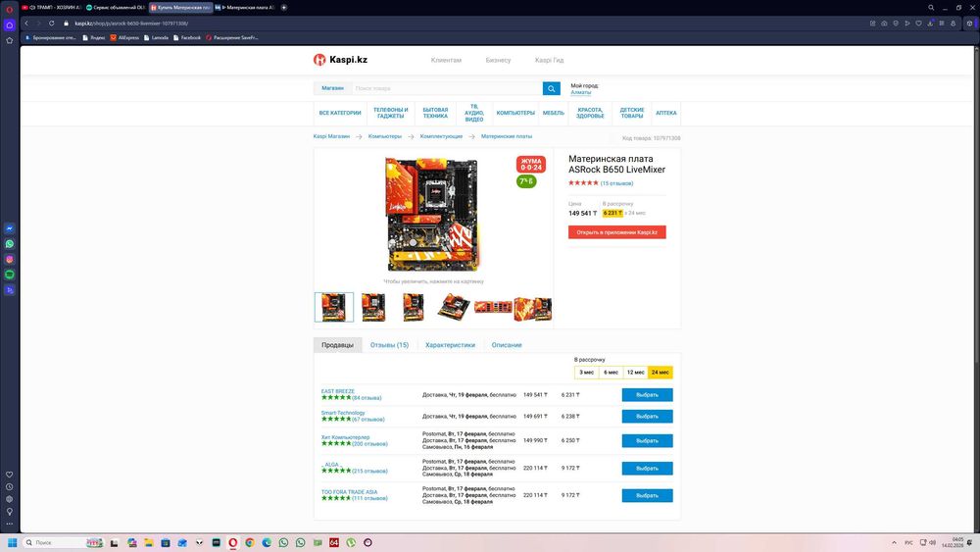Open МЕБЕЛЬ category
980x552 pixels.
pyautogui.click(x=553, y=113)
